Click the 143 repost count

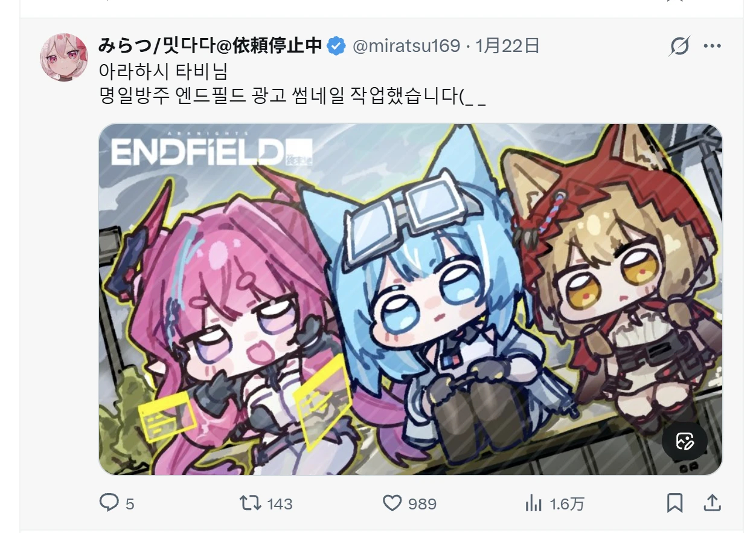[x=280, y=503]
